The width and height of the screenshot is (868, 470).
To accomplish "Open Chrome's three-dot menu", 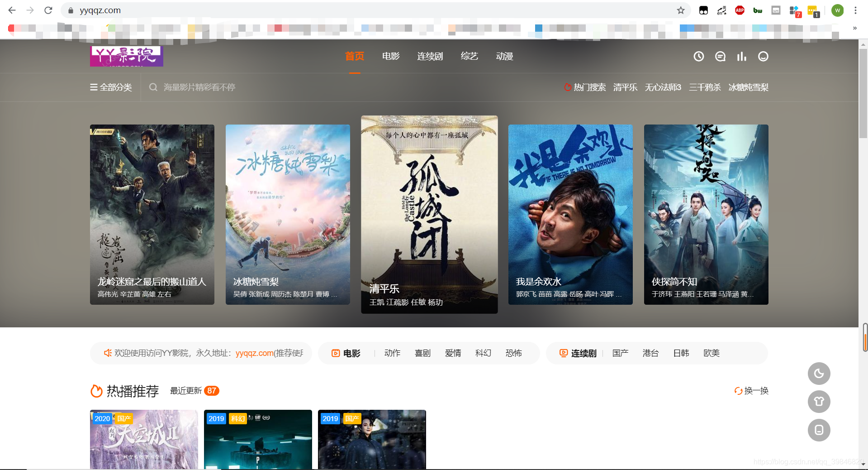I will tap(855, 10).
